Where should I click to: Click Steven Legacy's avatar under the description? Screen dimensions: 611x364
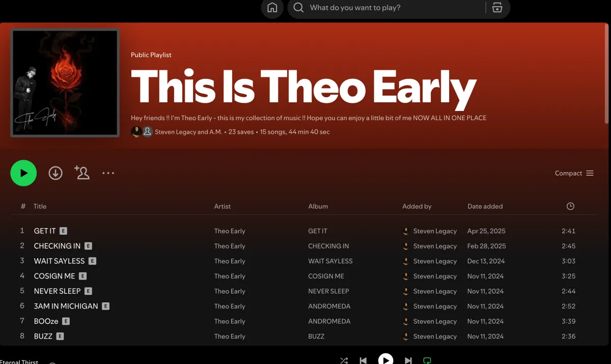click(x=136, y=132)
